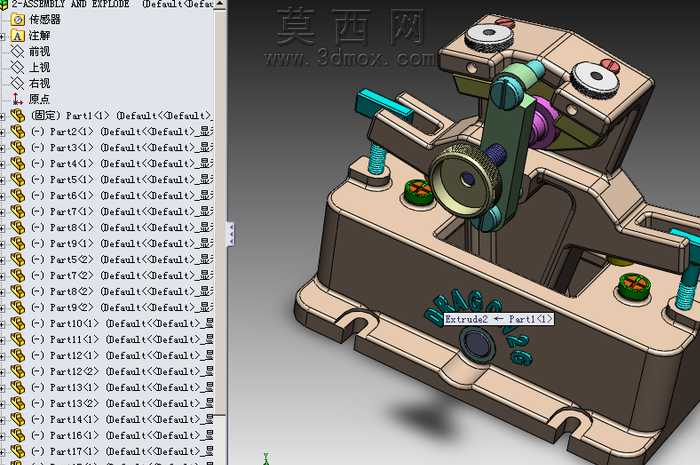Select the green orange screw near the brass knob

pyautogui.click(x=418, y=191)
